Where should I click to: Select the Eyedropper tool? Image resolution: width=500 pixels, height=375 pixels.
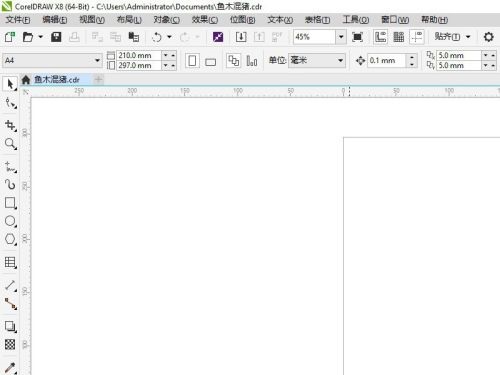pos(10,367)
